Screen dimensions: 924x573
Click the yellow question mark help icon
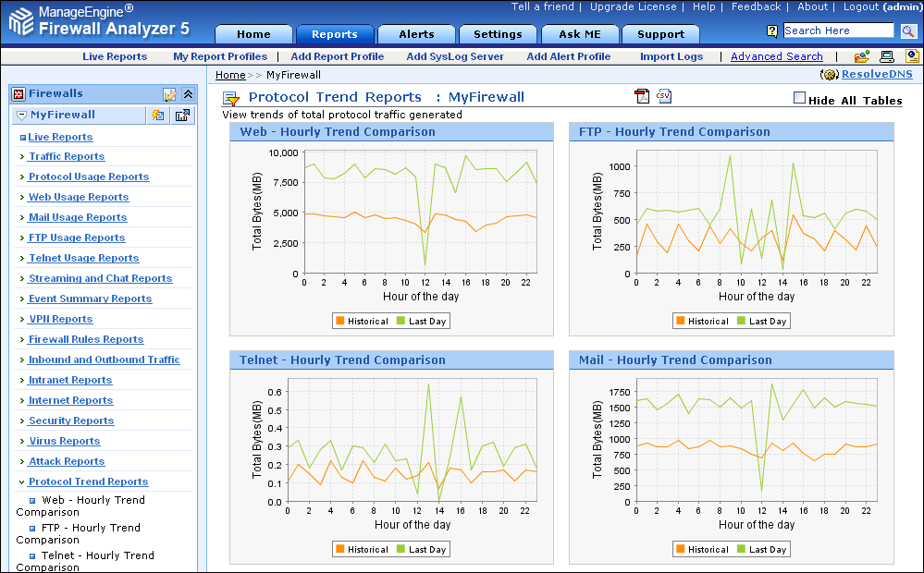coord(772,31)
